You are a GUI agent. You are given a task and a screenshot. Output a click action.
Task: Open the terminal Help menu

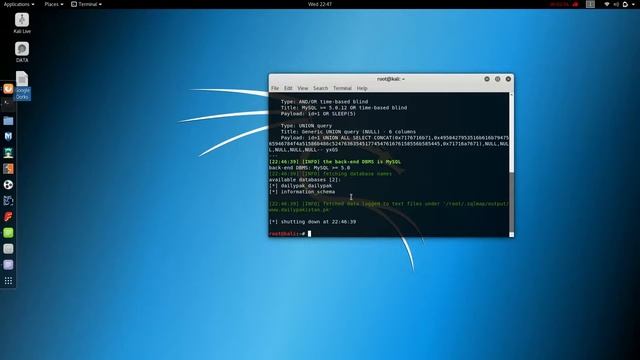point(362,88)
